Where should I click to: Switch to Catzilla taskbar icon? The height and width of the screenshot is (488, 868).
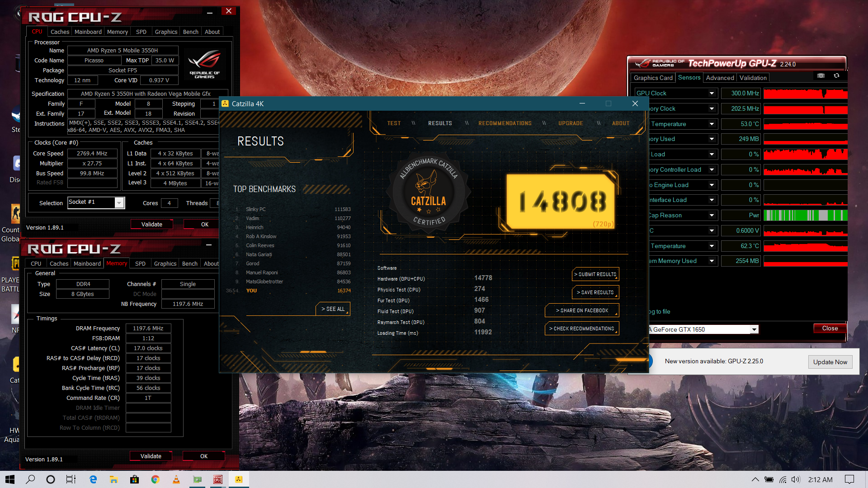tap(239, 479)
